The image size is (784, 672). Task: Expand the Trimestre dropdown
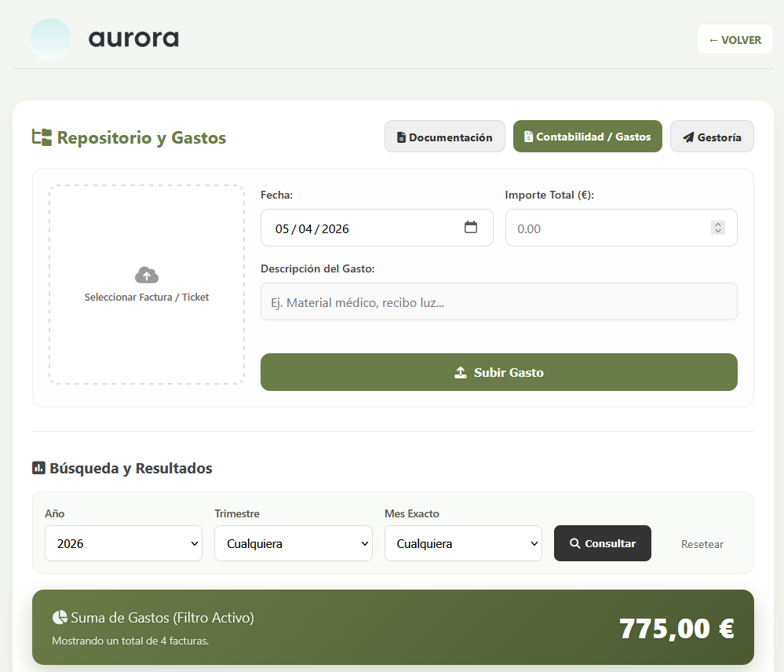293,543
